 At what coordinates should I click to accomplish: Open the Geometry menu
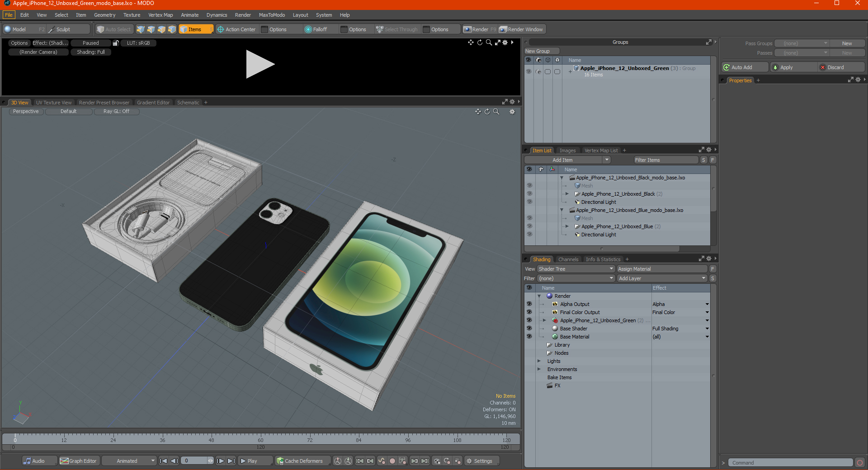(x=104, y=15)
